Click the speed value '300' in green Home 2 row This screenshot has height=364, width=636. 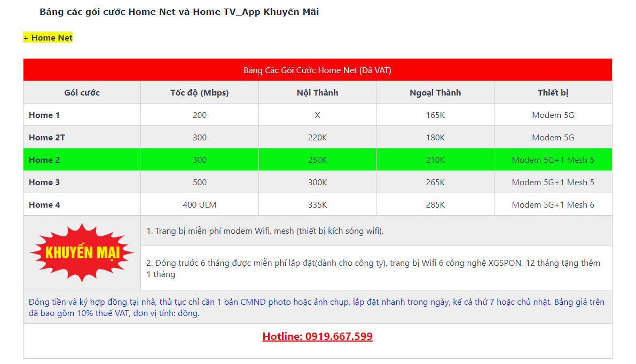tap(200, 160)
